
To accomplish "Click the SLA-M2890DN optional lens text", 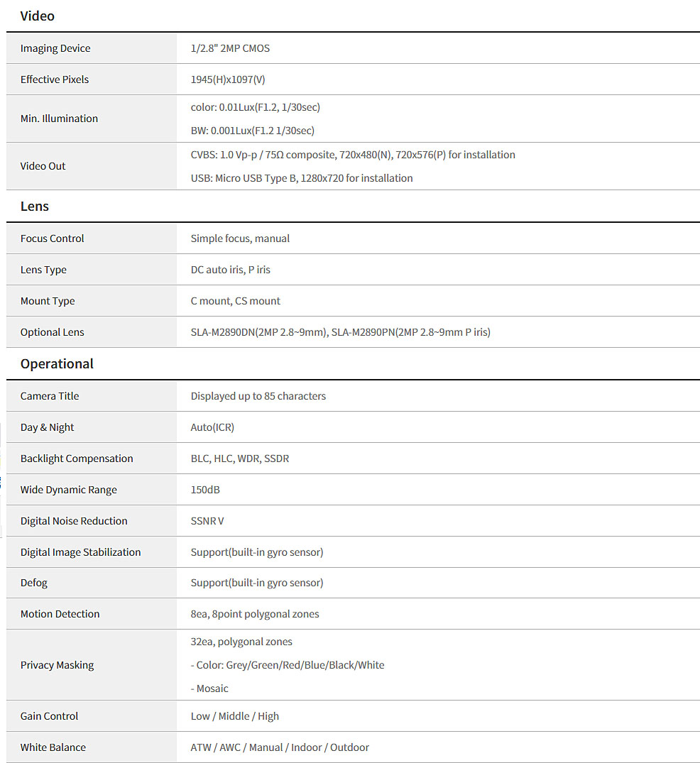I will [x=258, y=332].
